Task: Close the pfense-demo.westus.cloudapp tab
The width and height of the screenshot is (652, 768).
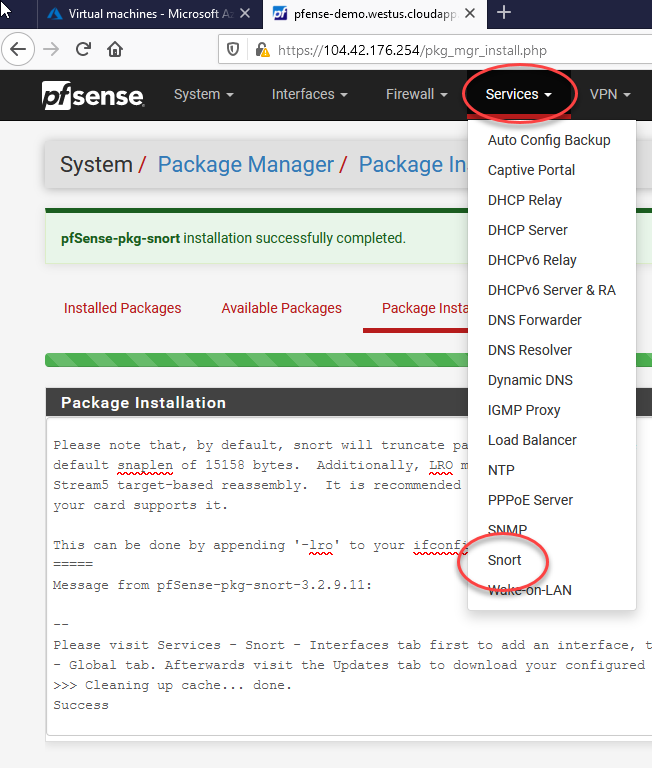Action: [x=470, y=13]
